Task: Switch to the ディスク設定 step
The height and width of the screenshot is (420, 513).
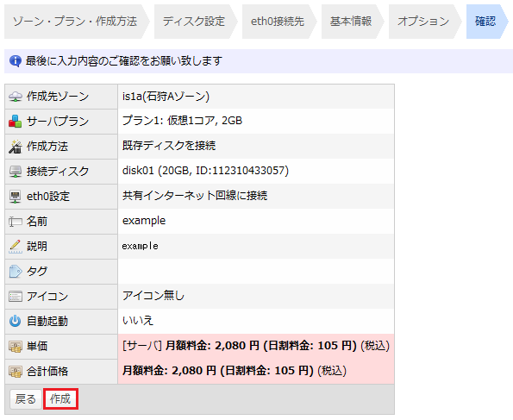Action: click(x=194, y=22)
